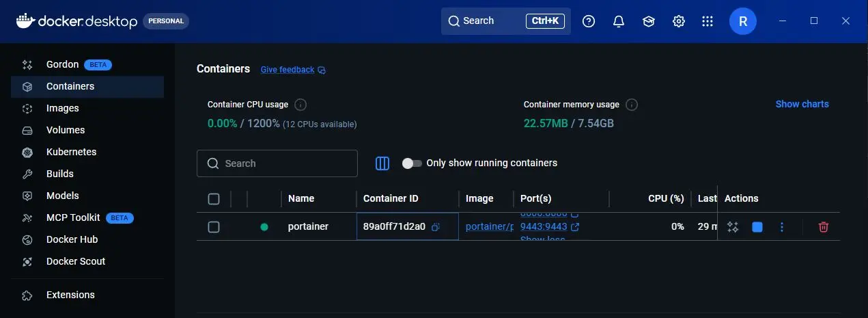The width and height of the screenshot is (868, 318).
Task: Open the 9443:9443 port link
Action: pos(544,226)
